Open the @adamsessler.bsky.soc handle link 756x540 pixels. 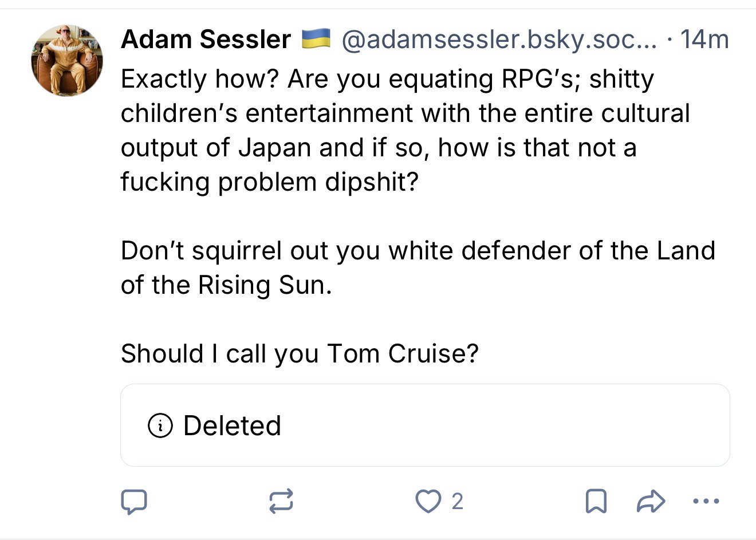click(x=499, y=40)
